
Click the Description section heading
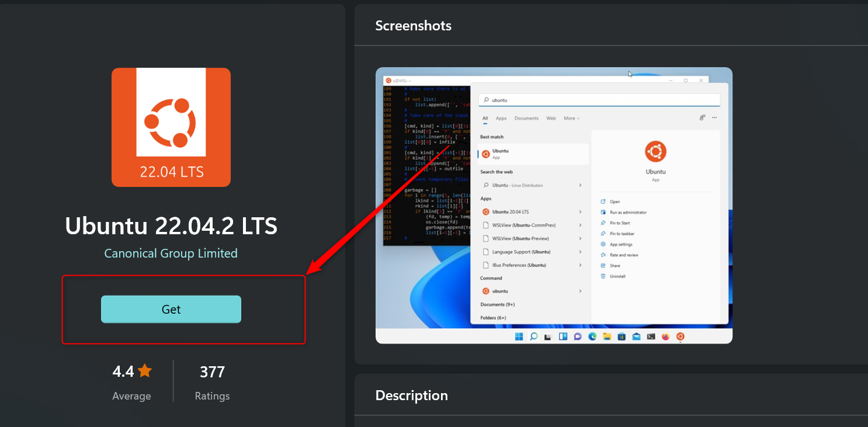coord(411,395)
